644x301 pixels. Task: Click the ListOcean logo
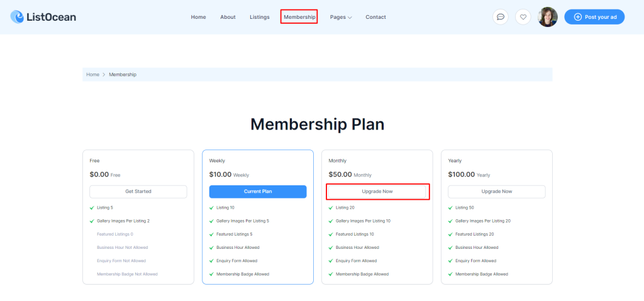(x=43, y=17)
